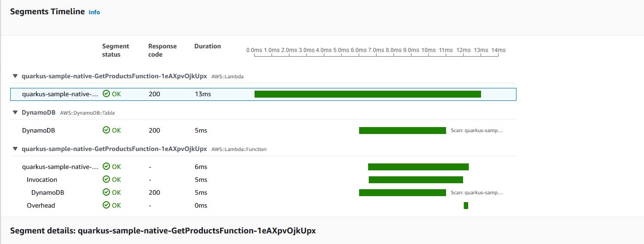
Task: Click the OK status icon in DynamoDB table row
Action: [x=106, y=130]
